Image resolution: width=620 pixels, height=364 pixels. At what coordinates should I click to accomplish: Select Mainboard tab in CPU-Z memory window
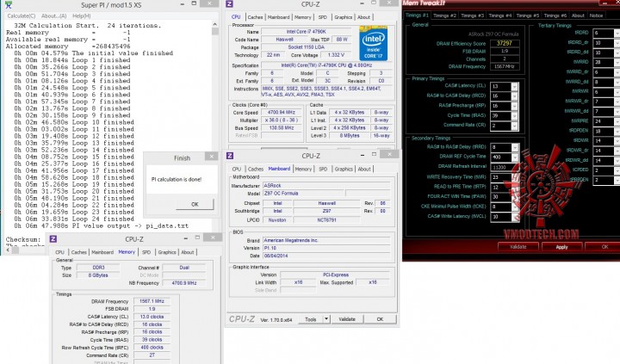coord(102,252)
